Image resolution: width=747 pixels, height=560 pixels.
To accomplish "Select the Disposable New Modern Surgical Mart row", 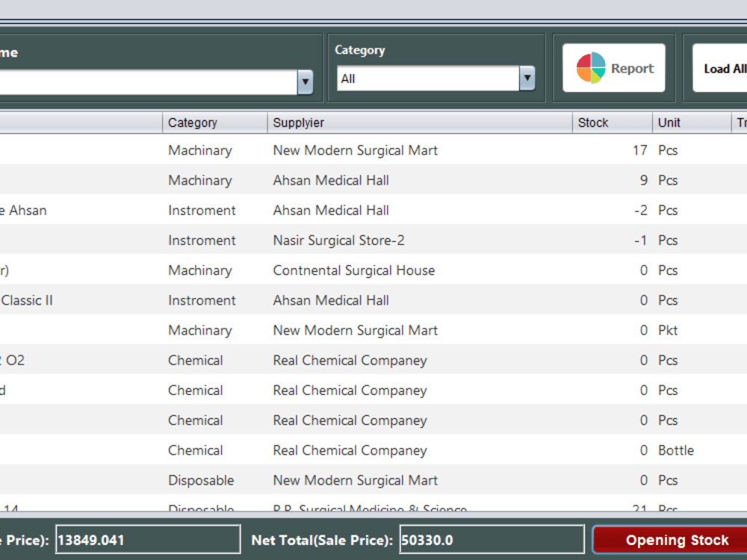I will pyautogui.click(x=373, y=480).
